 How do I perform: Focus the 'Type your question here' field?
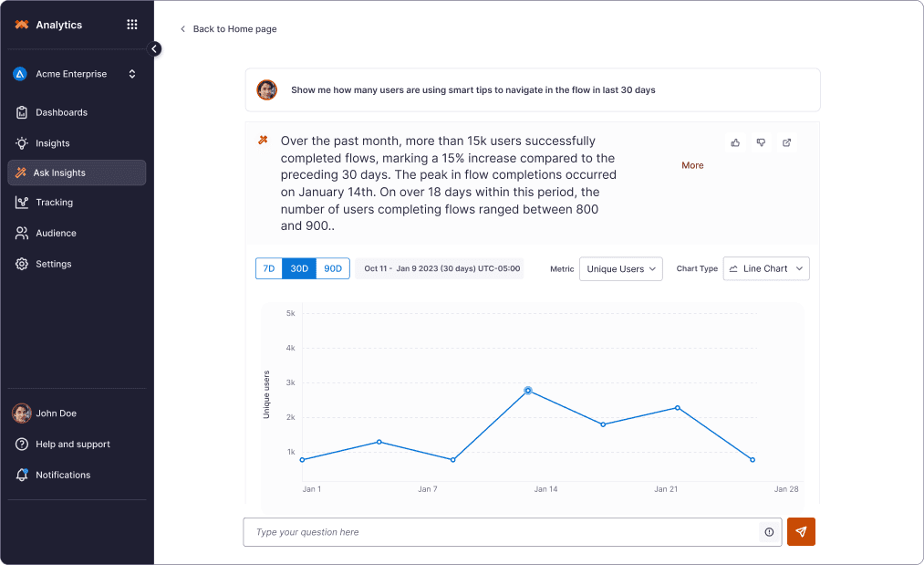tap(502, 532)
